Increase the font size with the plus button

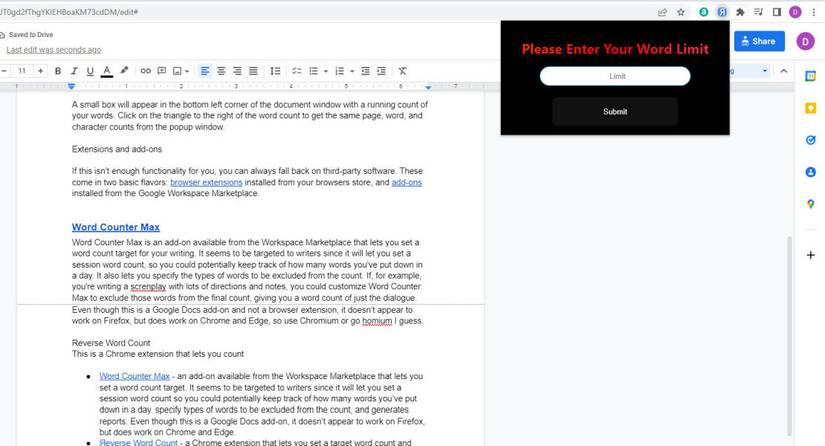(x=41, y=71)
